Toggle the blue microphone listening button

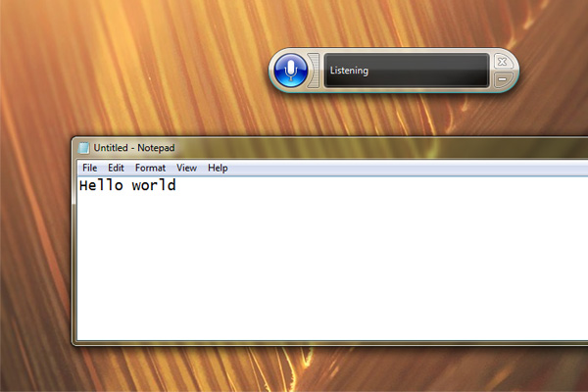click(291, 71)
